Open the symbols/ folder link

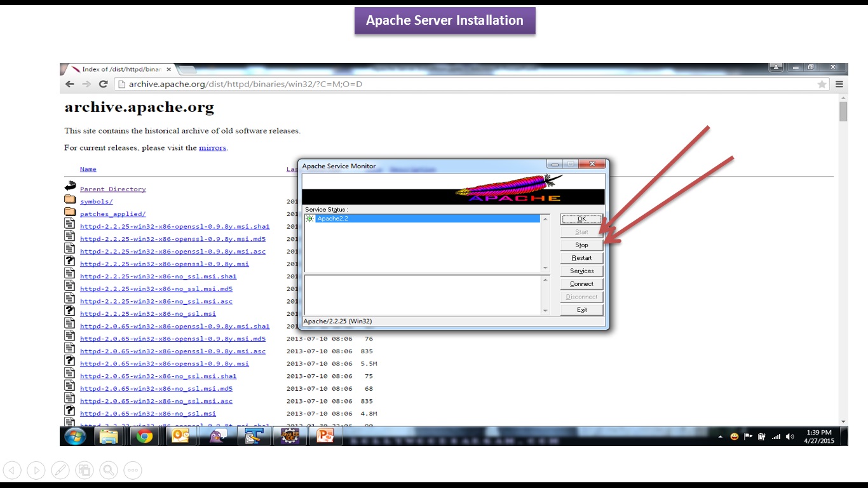click(x=97, y=201)
